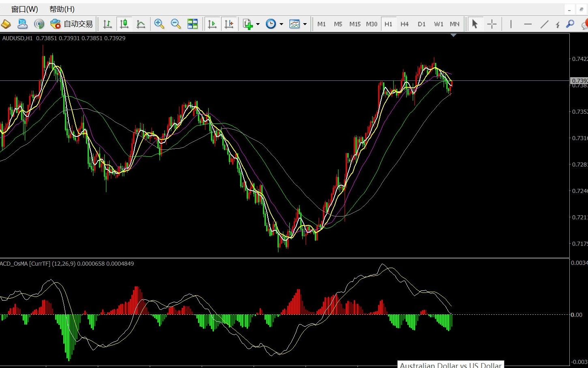Select the M15 timeframe

[x=355, y=24]
